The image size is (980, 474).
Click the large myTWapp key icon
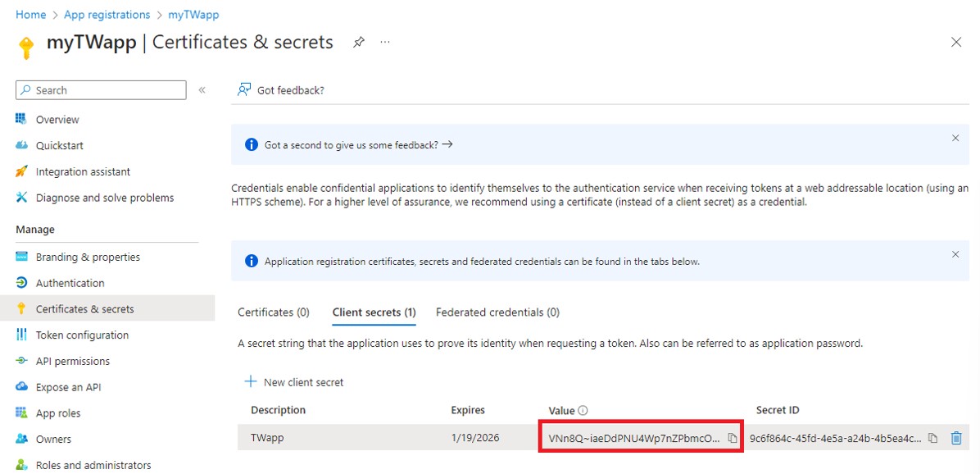(25, 48)
